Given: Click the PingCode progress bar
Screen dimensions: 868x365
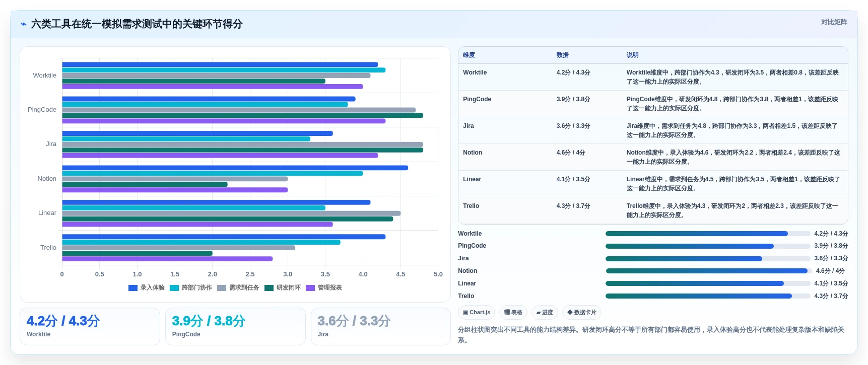Looking at the screenshot, I should pos(708,246).
